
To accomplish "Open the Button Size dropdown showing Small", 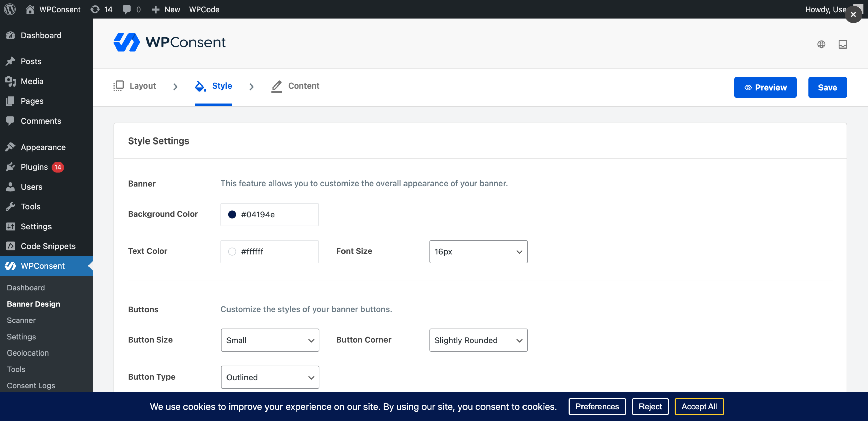I will pyautogui.click(x=270, y=340).
